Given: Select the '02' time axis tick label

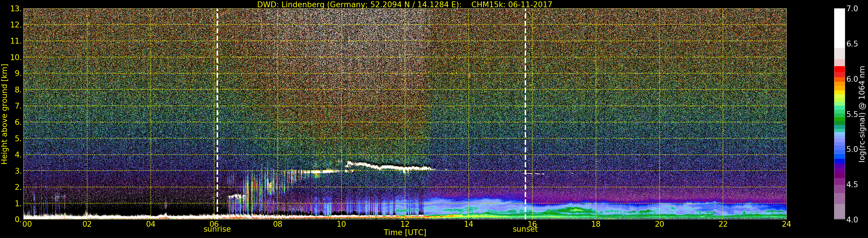Looking at the screenshot, I should pyautogui.click(x=87, y=224).
